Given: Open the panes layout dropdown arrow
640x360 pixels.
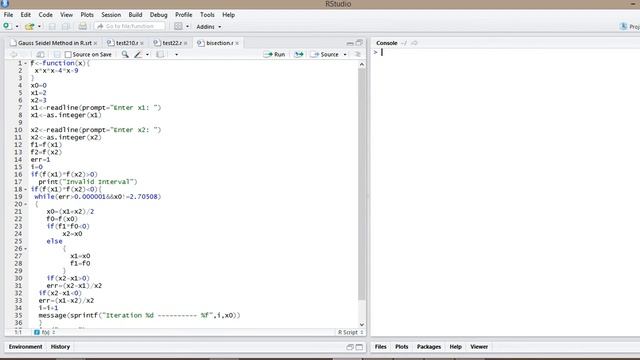Looking at the screenshot, I should click(188, 27).
